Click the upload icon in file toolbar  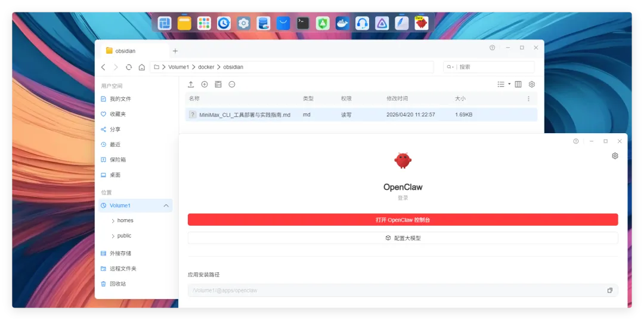coord(191,84)
